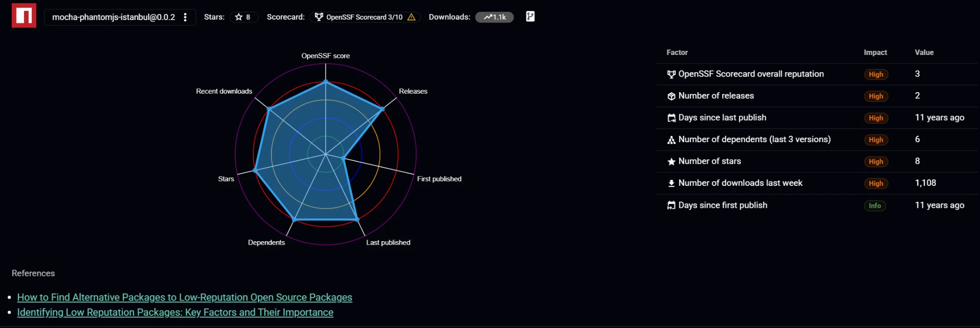980x328 pixels.
Task: Click Number of stars factor text
Action: 710,161
